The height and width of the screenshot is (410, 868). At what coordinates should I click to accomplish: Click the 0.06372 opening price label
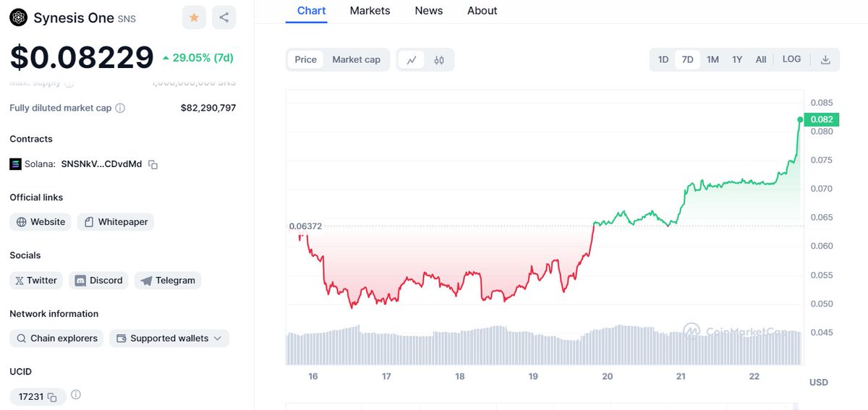[x=305, y=226]
